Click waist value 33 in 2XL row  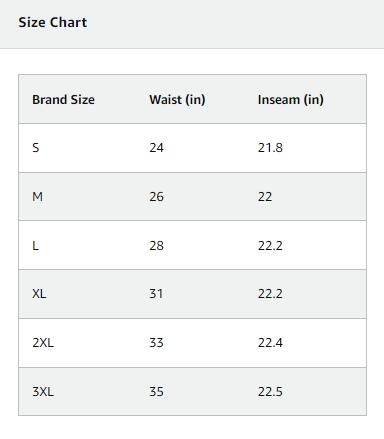(x=156, y=343)
